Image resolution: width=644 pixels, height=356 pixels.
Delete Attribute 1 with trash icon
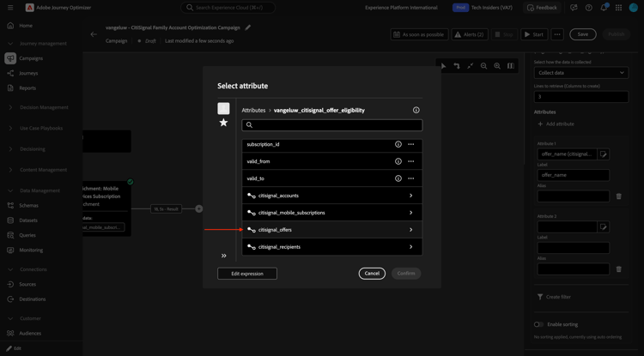coord(618,196)
